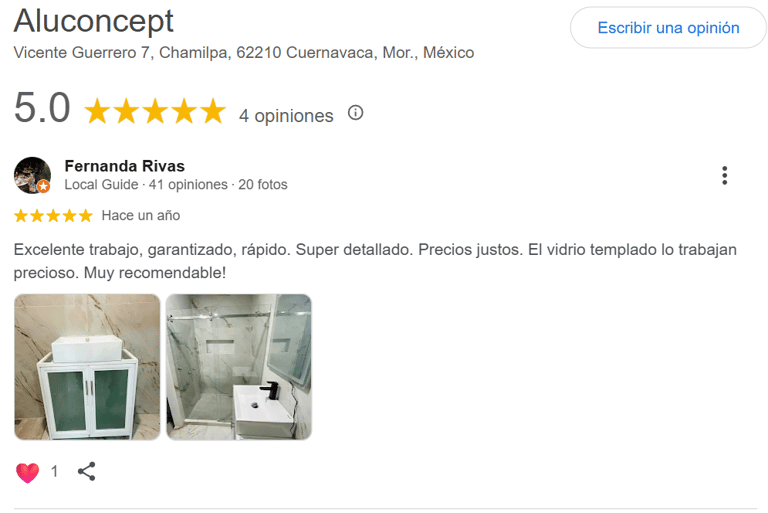This screenshot has height=513, width=768.
Task: Click the Hace un año timestamp
Action: (141, 215)
